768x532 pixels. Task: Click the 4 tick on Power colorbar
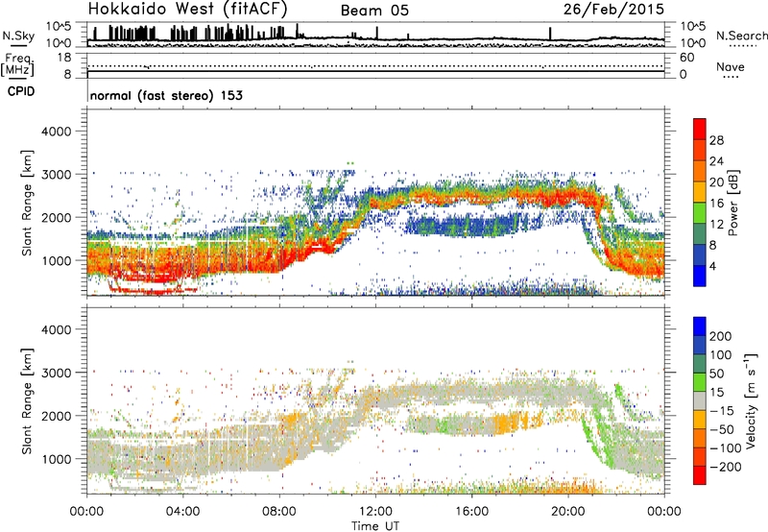pos(712,266)
